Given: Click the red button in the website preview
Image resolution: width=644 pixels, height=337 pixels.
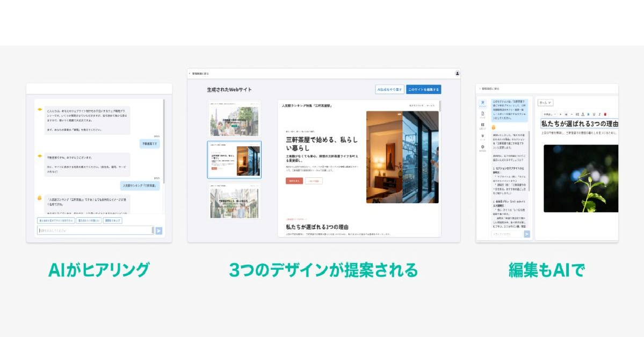Looking at the screenshot, I should click(x=294, y=181).
